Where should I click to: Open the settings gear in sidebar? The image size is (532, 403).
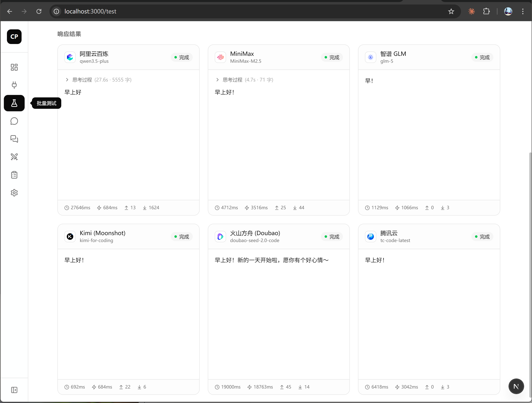pyautogui.click(x=14, y=193)
